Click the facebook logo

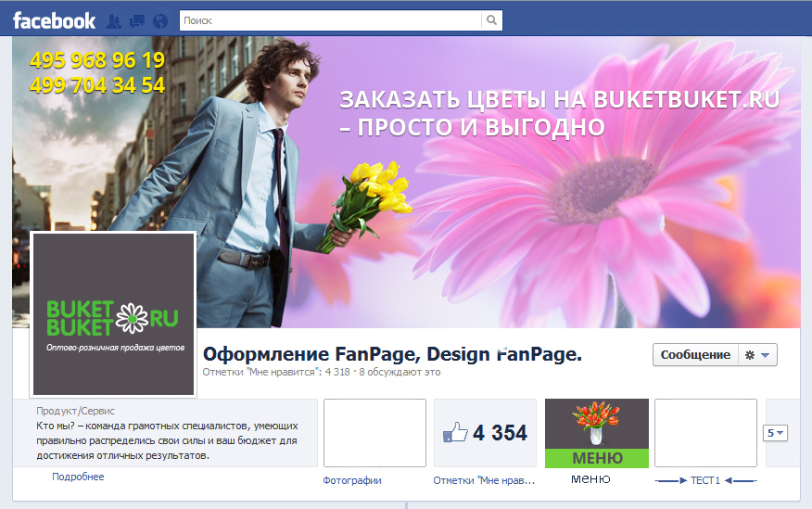tap(54, 20)
